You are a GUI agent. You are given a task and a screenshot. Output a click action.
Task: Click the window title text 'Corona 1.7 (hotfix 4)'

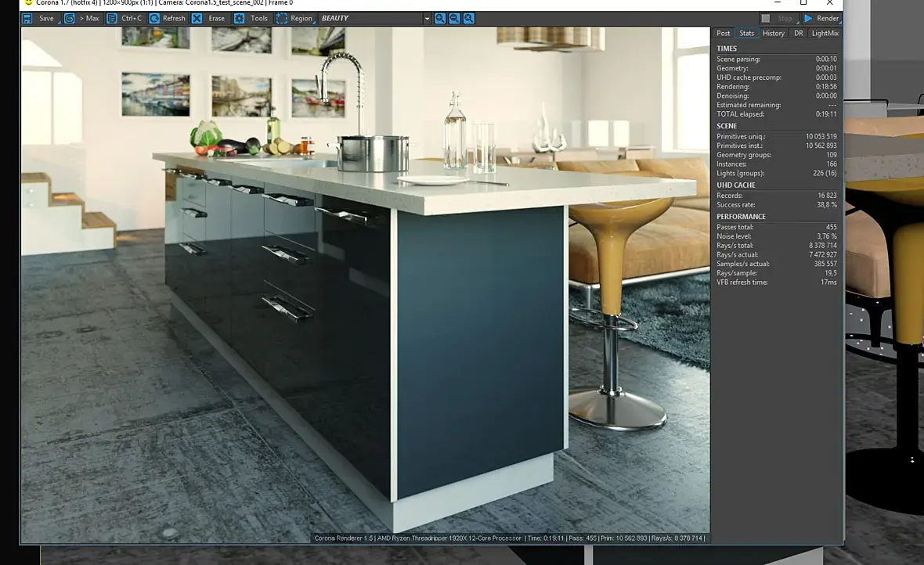67,2
